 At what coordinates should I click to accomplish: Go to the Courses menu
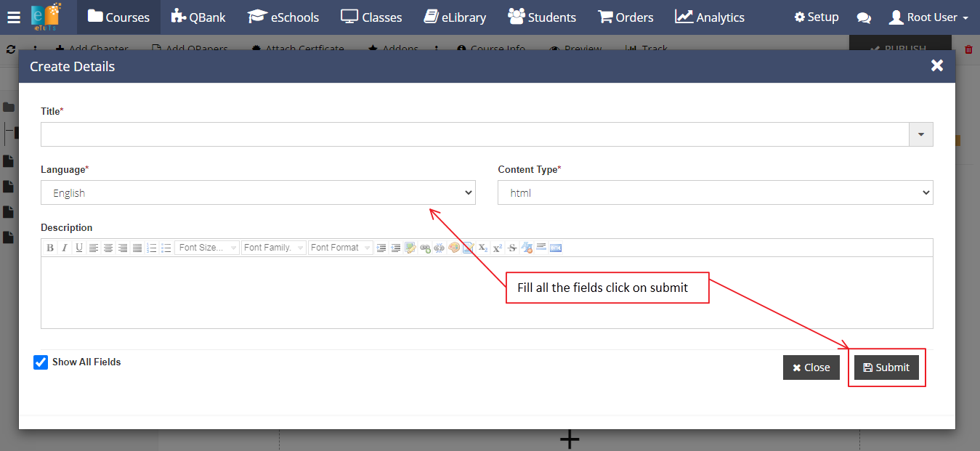[x=118, y=17]
